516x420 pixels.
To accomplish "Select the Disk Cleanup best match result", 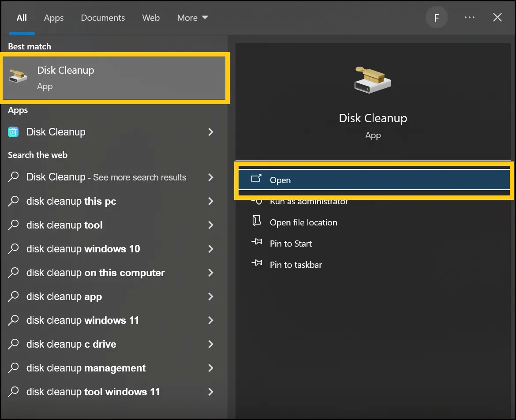I will [x=114, y=78].
